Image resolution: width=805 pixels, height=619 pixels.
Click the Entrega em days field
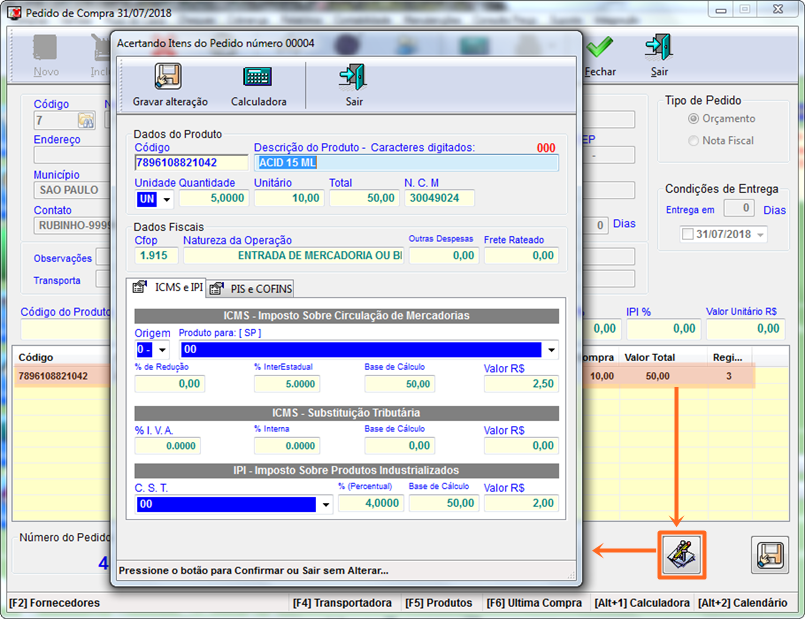(x=739, y=208)
